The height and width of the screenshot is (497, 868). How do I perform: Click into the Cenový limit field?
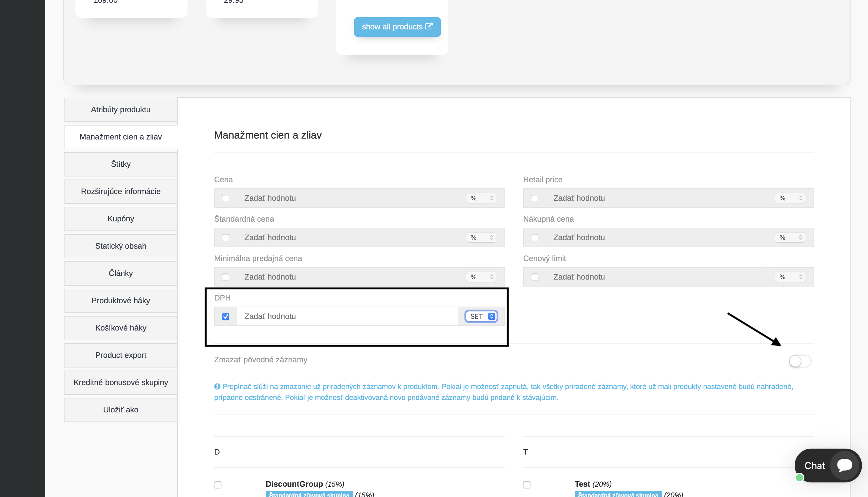tap(656, 277)
